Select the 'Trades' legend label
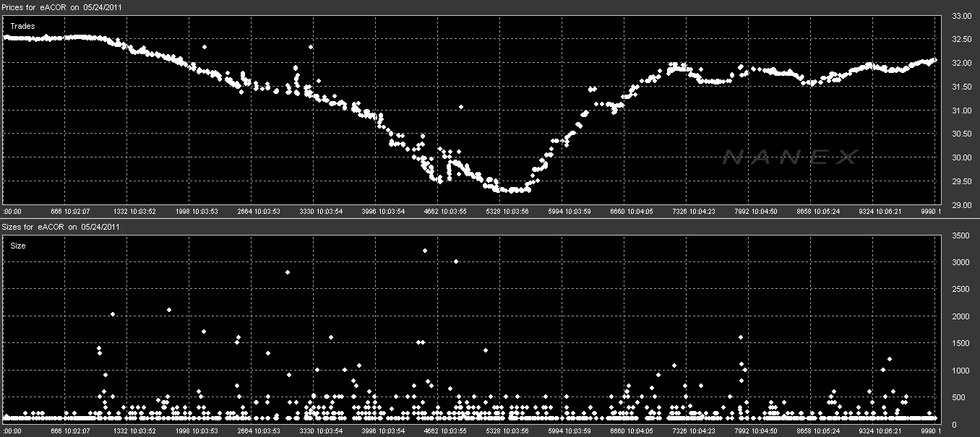The height and width of the screenshot is (437, 980). click(x=22, y=26)
